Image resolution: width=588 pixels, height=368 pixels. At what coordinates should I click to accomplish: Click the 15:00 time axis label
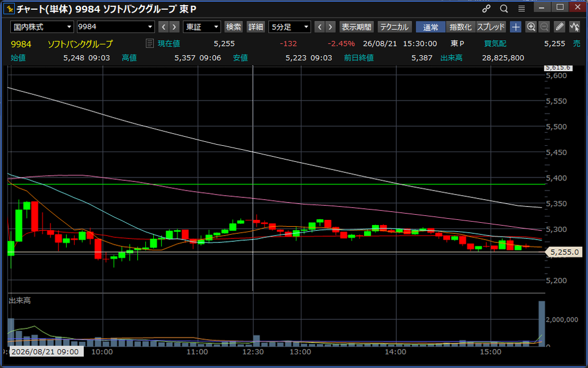[x=490, y=352]
